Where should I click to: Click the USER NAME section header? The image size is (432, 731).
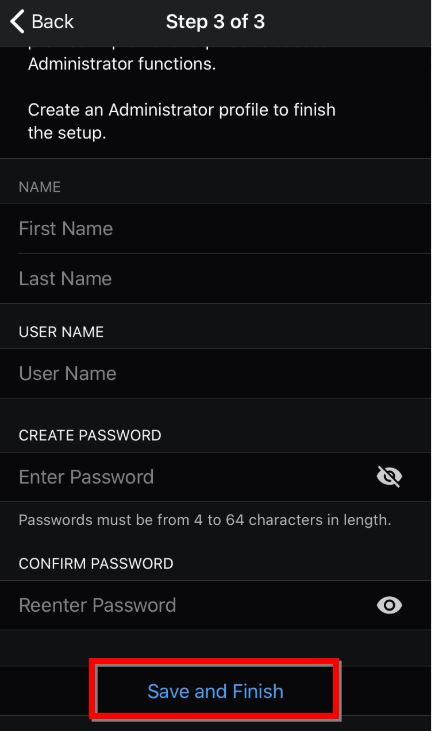click(61, 332)
